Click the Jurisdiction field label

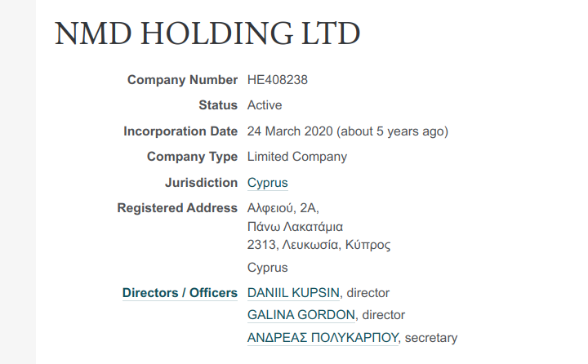tap(202, 183)
